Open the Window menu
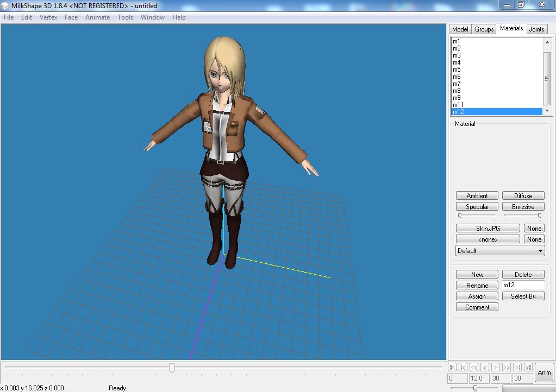556x392 pixels. point(153,17)
